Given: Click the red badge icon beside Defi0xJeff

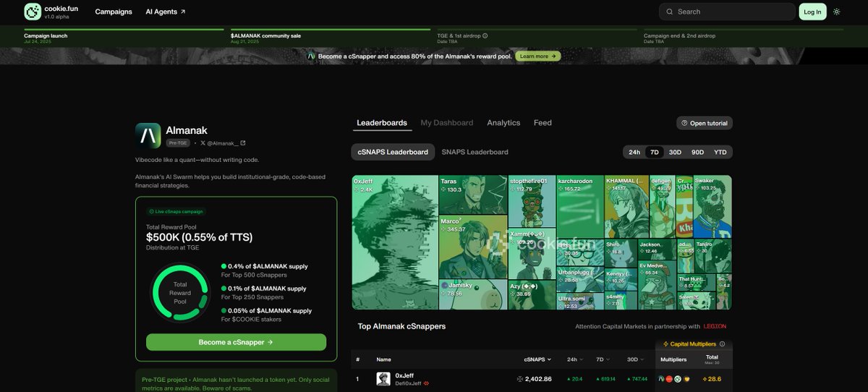Looking at the screenshot, I should coord(427,383).
